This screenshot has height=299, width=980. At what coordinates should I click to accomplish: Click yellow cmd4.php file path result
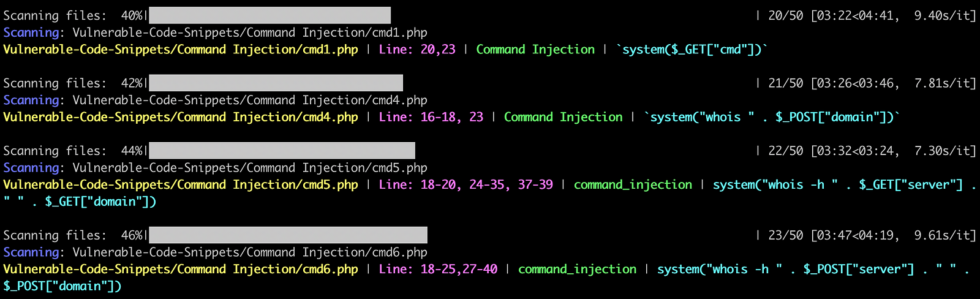(x=181, y=117)
